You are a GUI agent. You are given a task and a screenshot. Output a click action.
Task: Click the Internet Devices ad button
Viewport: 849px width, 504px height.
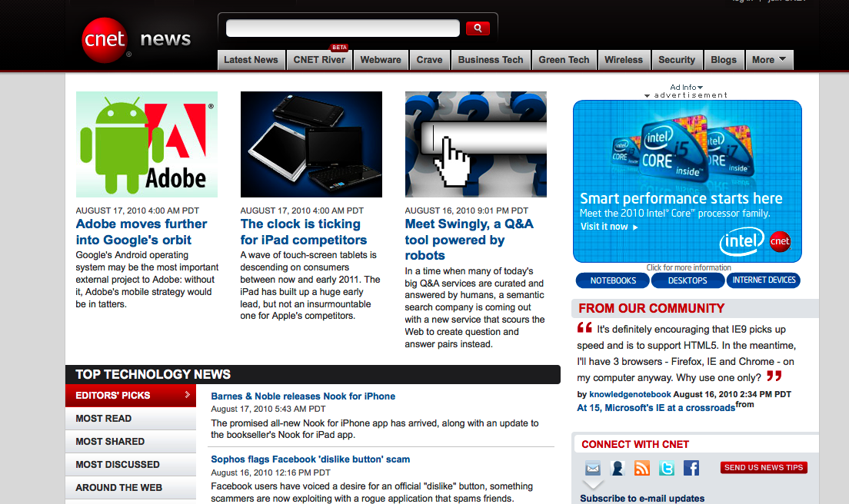coord(764,280)
